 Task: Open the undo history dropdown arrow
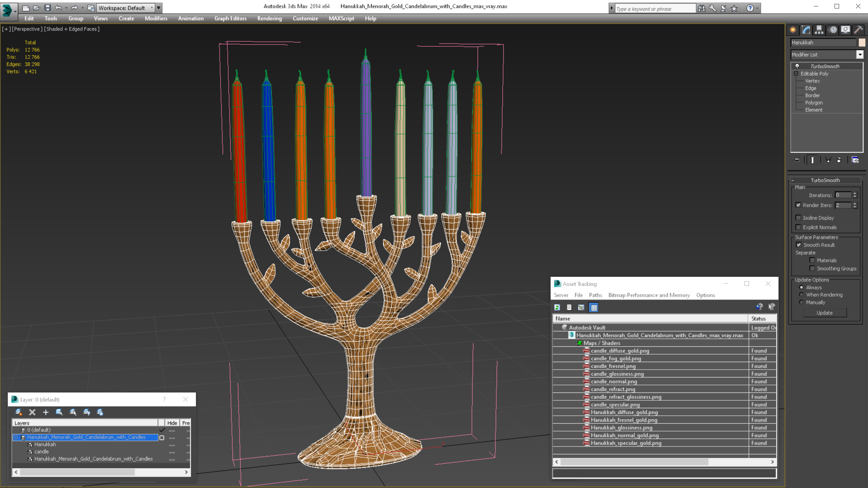click(66, 8)
